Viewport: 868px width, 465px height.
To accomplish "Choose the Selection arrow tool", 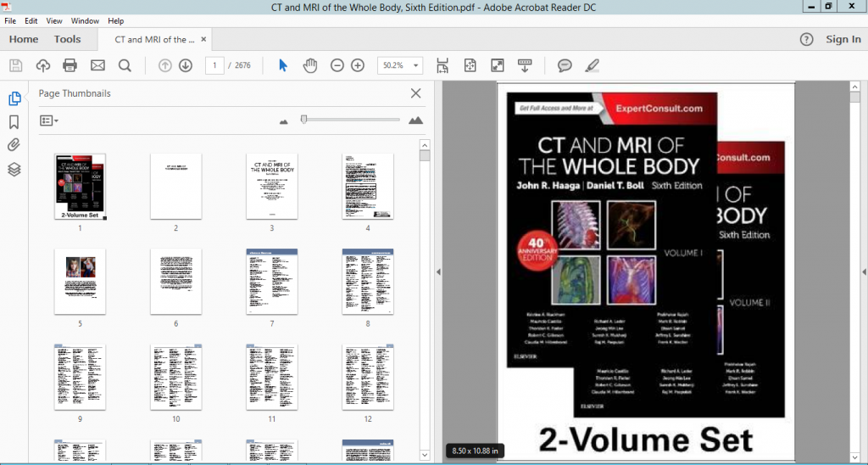I will click(283, 65).
